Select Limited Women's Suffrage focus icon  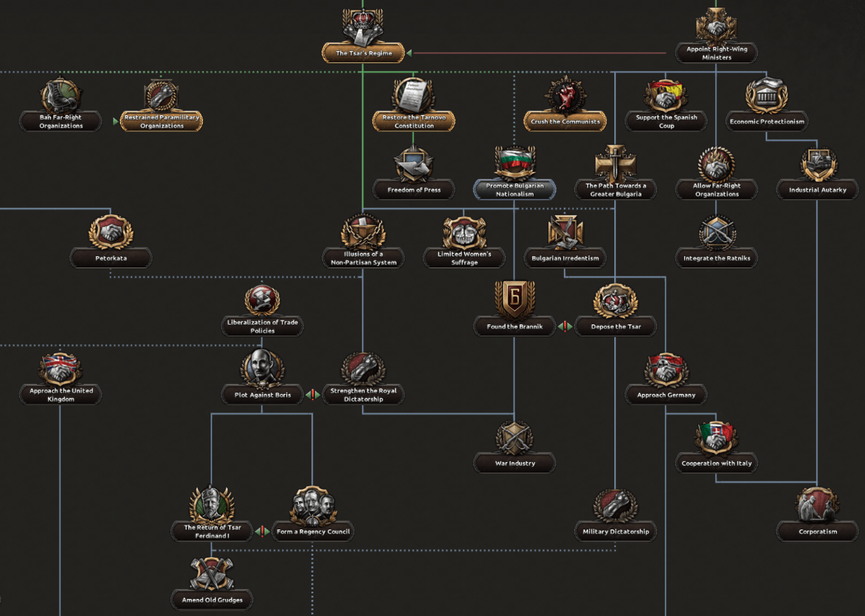464,233
